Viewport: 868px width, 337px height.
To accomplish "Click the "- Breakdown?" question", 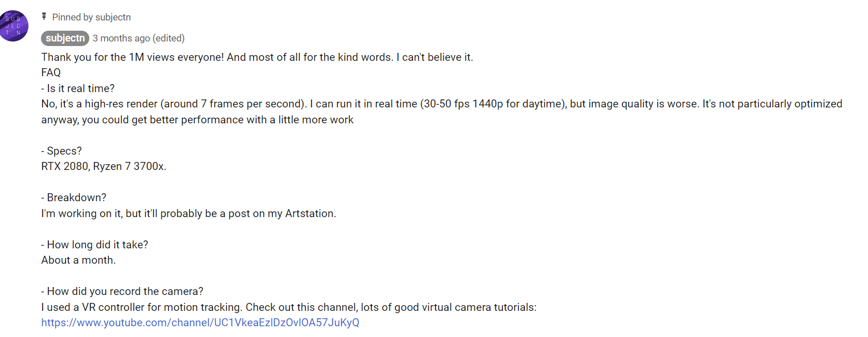I will 73,198.
